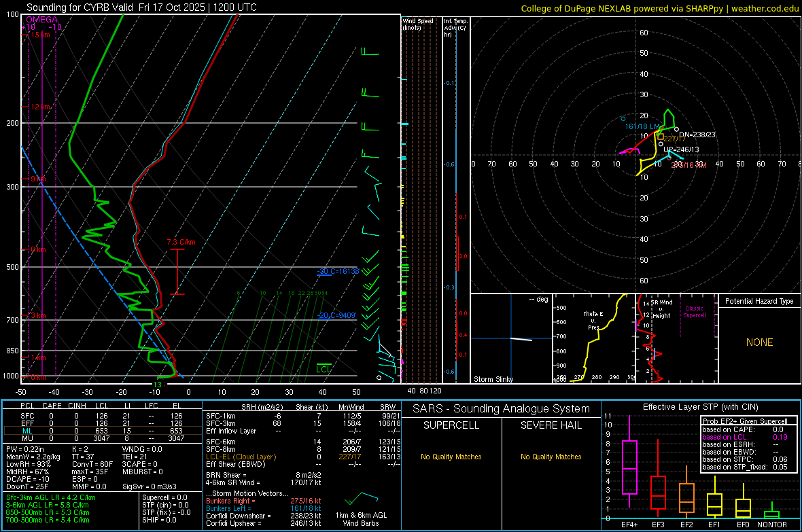Click the 'DCAPE = -10' value
Image resolution: width=802 pixels, height=532 pixels.
pyautogui.click(x=28, y=479)
